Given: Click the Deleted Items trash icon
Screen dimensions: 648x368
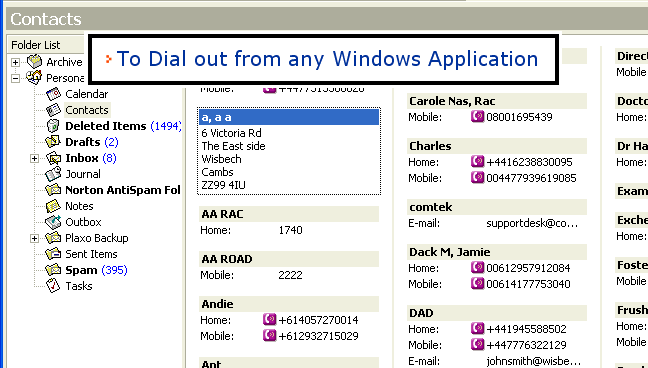Looking at the screenshot, I should coord(53,126).
